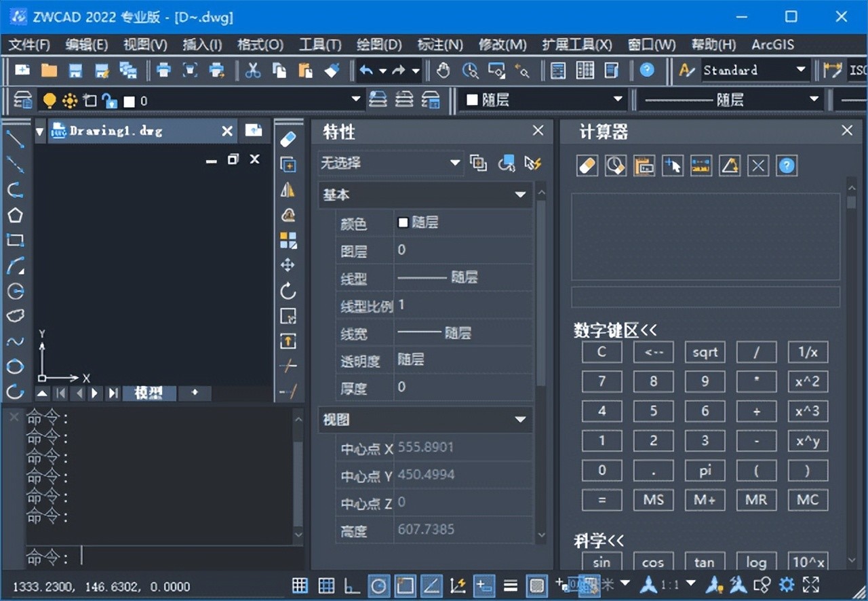Open the Standard text style dropdown

pos(801,70)
